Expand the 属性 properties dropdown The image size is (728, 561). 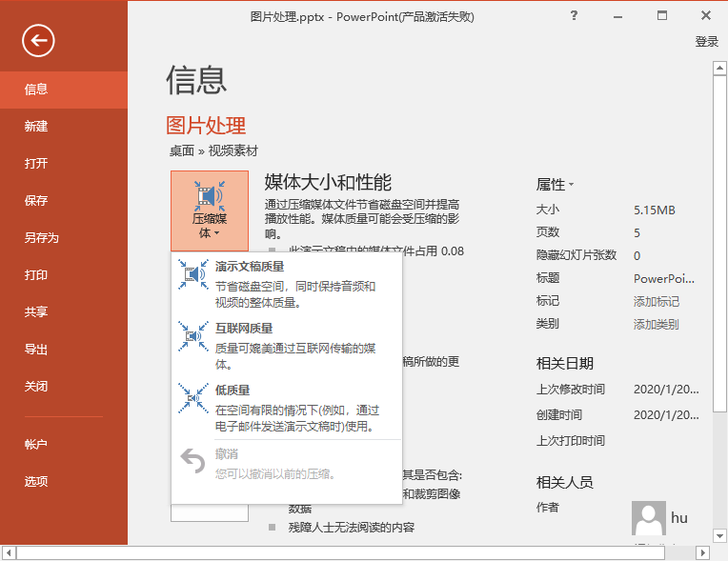point(555,185)
